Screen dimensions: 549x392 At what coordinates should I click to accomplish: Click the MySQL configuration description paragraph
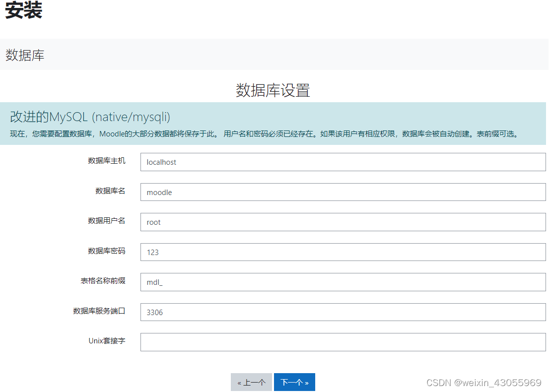[265, 133]
